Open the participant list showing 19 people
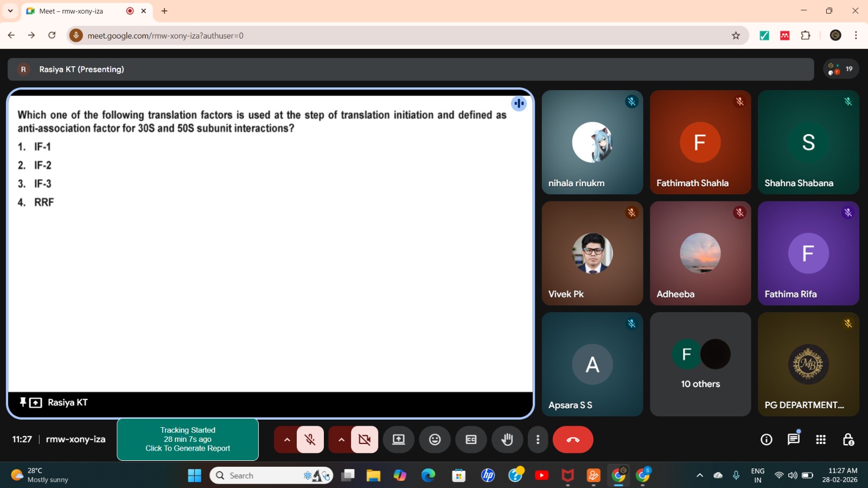This screenshot has width=868, height=488. pos(840,69)
